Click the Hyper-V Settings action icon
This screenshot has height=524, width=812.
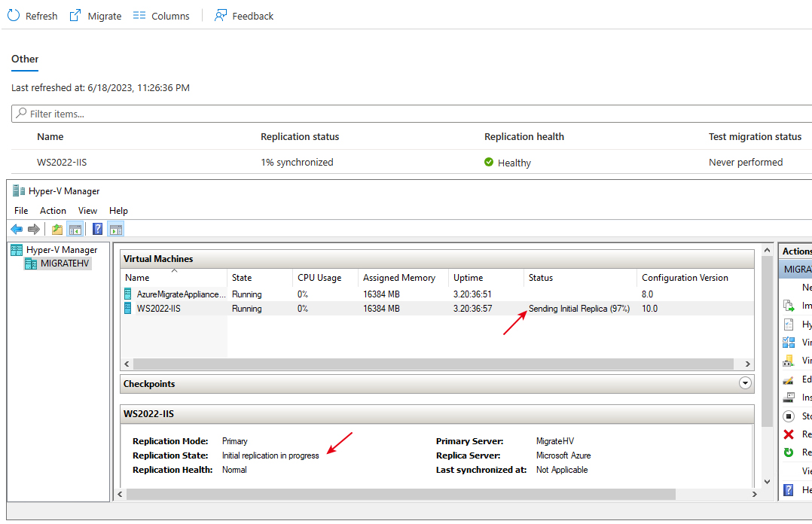click(789, 324)
